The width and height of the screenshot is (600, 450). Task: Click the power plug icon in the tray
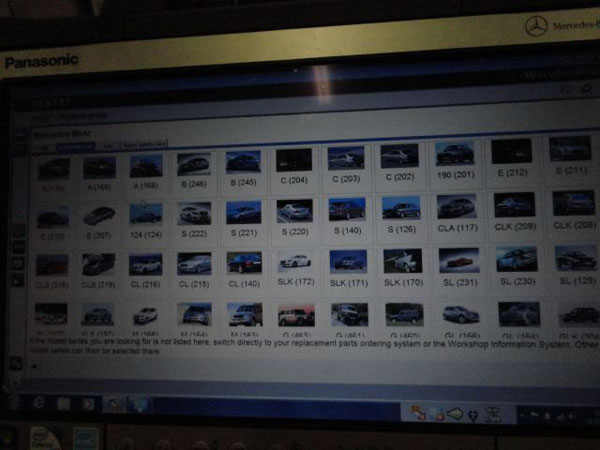[x=473, y=416]
